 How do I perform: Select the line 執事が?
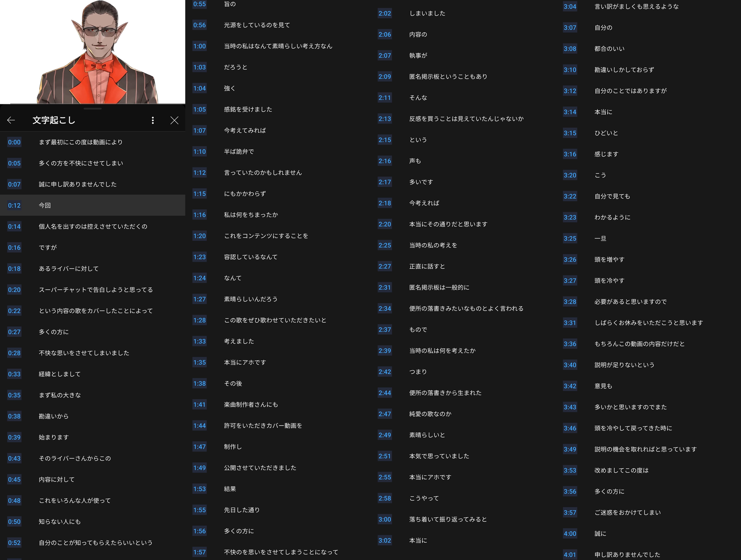[x=418, y=56]
